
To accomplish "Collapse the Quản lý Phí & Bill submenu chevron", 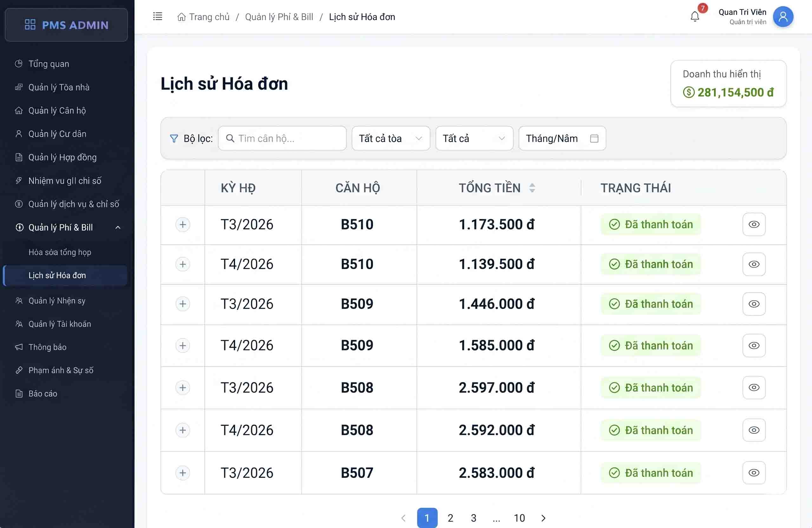I will coord(118,227).
